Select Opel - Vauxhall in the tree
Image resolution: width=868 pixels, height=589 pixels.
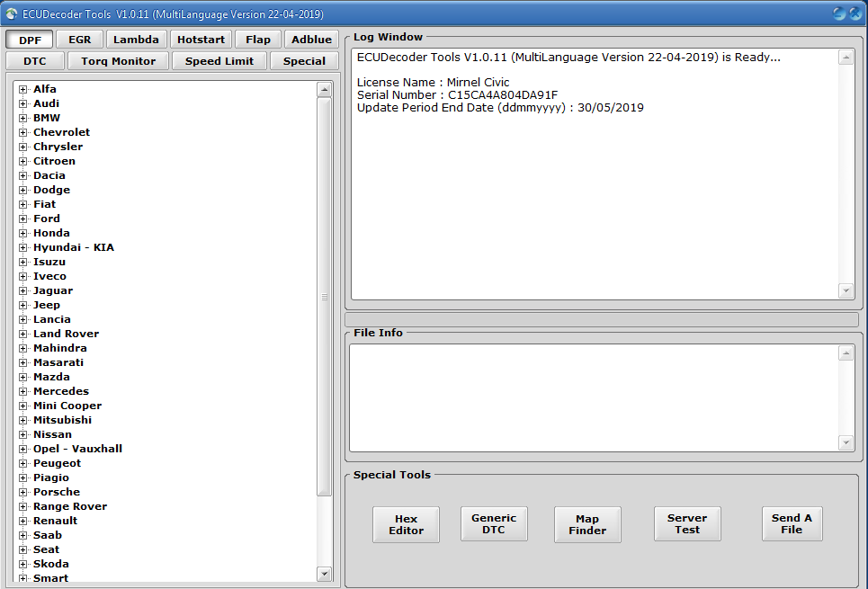[x=77, y=449]
